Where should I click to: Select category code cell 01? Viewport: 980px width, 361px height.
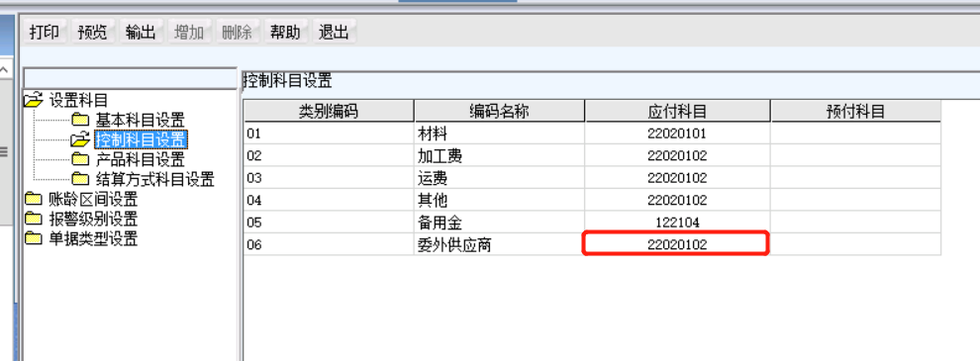tap(329, 134)
